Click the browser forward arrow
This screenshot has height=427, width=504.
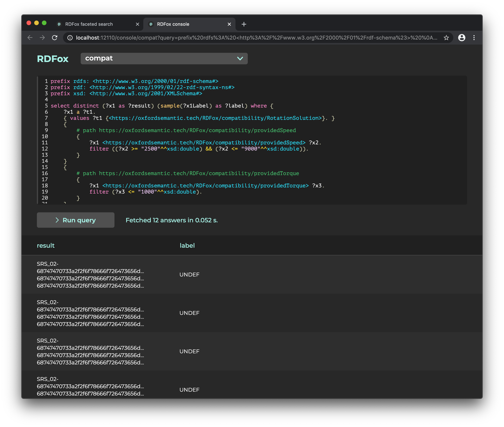click(42, 38)
